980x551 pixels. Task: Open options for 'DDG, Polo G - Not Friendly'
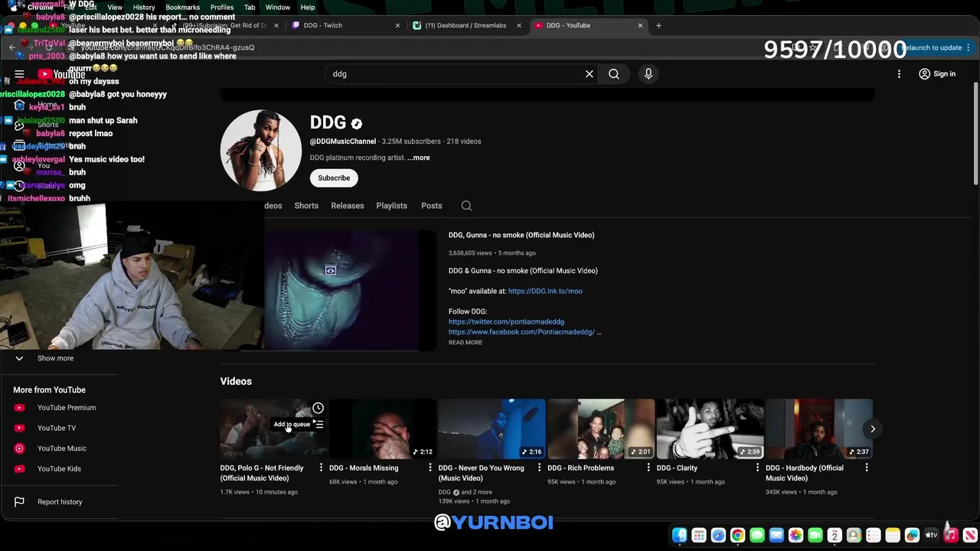click(321, 468)
